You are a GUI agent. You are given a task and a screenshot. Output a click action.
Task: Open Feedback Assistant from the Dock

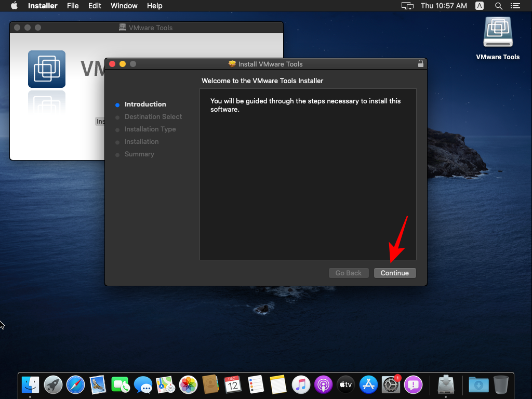pyautogui.click(x=413, y=385)
